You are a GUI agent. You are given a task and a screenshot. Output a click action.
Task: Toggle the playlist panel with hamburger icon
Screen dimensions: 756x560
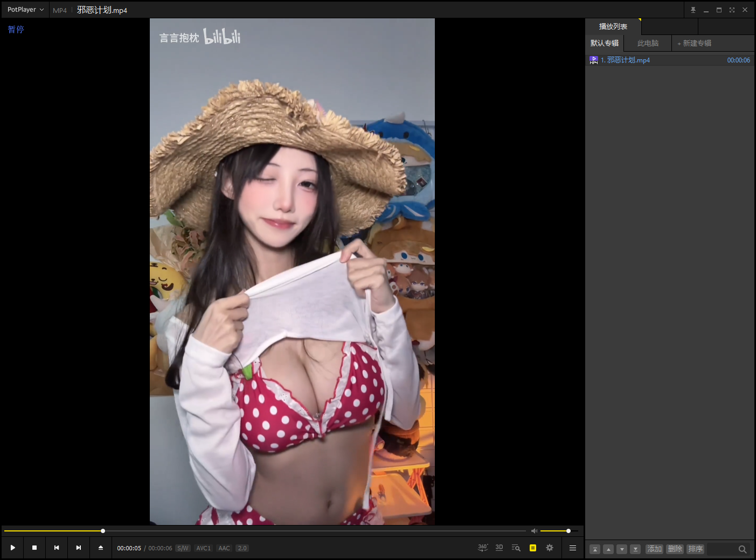click(573, 548)
